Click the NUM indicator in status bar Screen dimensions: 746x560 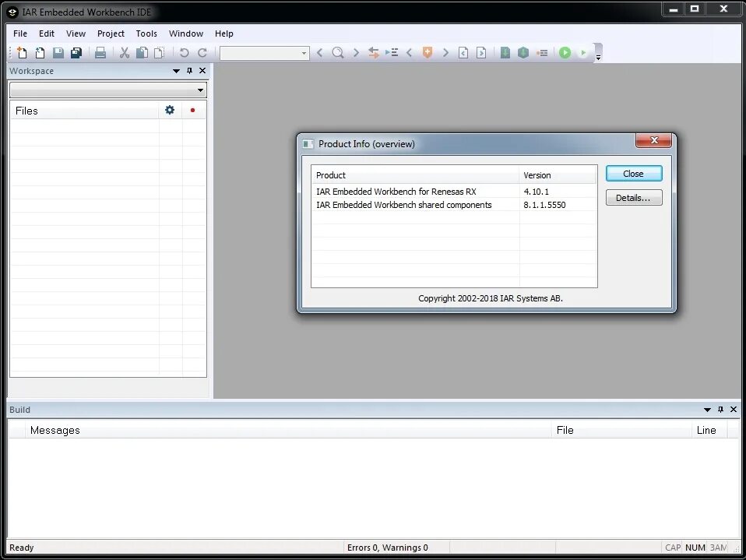(695, 548)
